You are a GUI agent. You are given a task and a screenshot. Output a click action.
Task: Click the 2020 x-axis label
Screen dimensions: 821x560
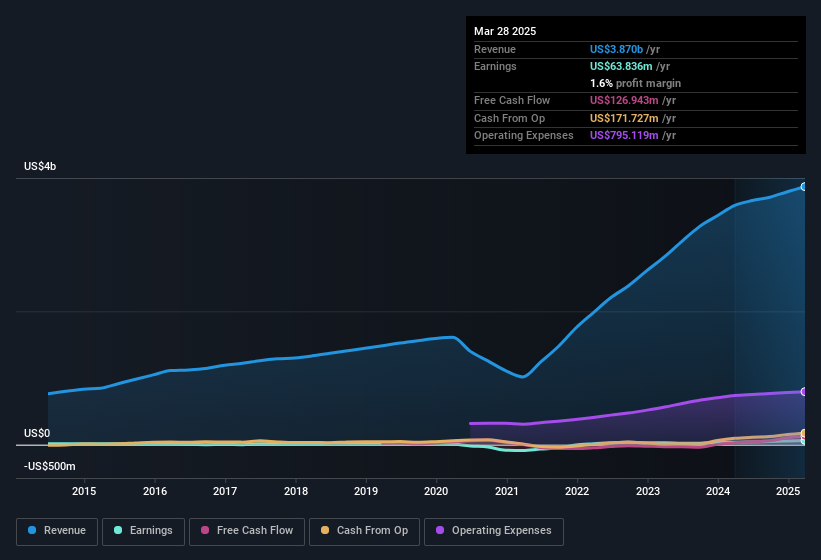(436, 491)
